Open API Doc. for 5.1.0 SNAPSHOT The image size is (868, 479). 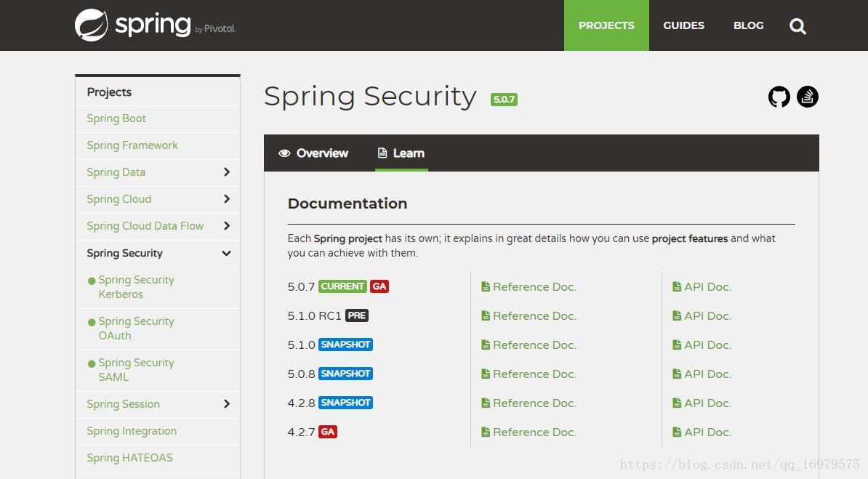[x=702, y=345]
